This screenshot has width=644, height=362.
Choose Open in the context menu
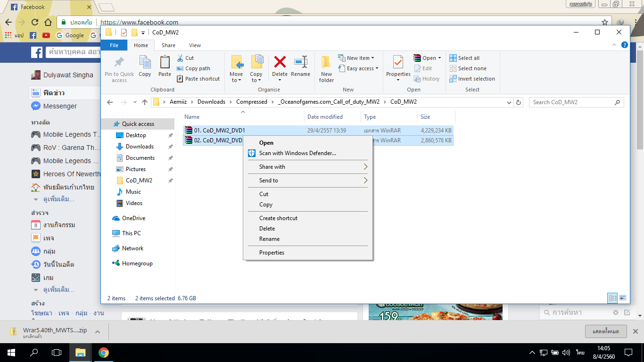coord(307,143)
